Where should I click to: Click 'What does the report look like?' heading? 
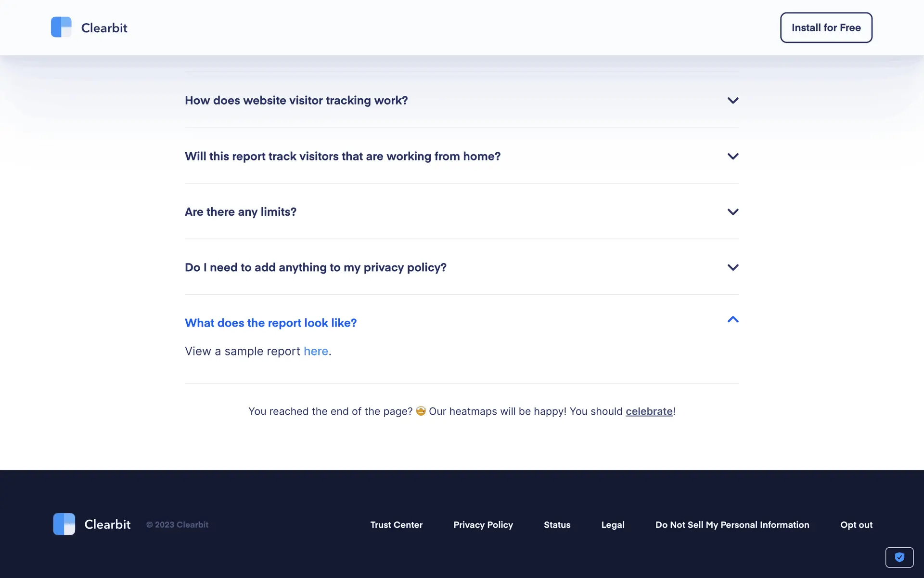click(270, 323)
